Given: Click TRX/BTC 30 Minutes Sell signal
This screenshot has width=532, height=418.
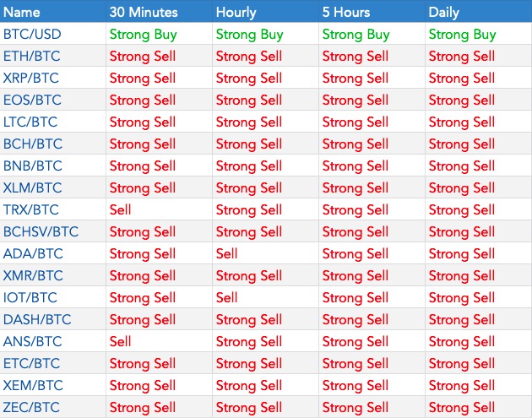Looking at the screenshot, I should (x=121, y=209).
